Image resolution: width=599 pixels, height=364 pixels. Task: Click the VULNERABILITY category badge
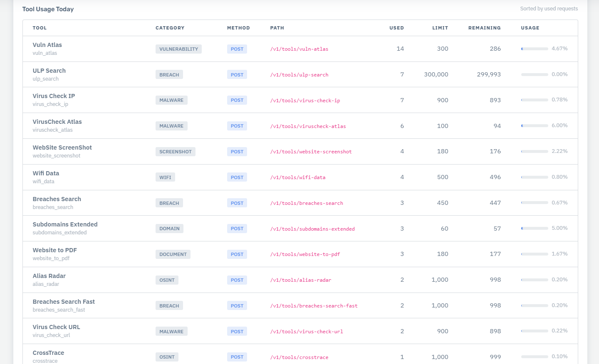[x=178, y=49]
